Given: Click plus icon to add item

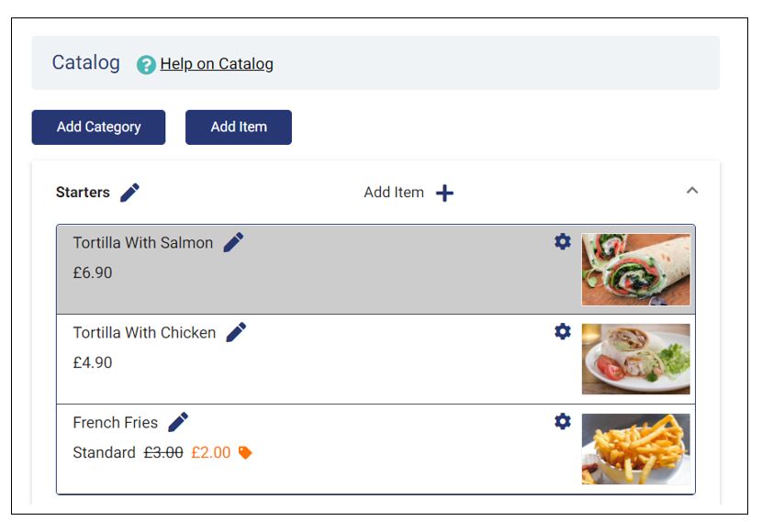Looking at the screenshot, I should coord(444,193).
